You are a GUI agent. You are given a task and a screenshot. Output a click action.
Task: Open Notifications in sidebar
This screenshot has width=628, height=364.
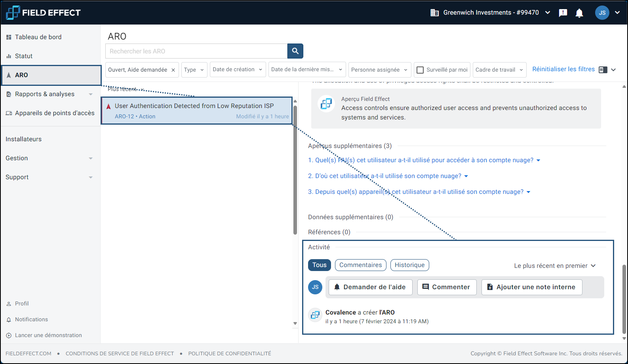[31, 319]
